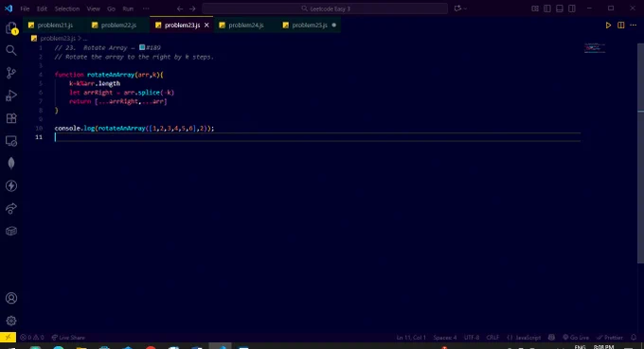This screenshot has height=349, width=644.
Task: Click the VS Code logo in title bar
Action: (9, 9)
